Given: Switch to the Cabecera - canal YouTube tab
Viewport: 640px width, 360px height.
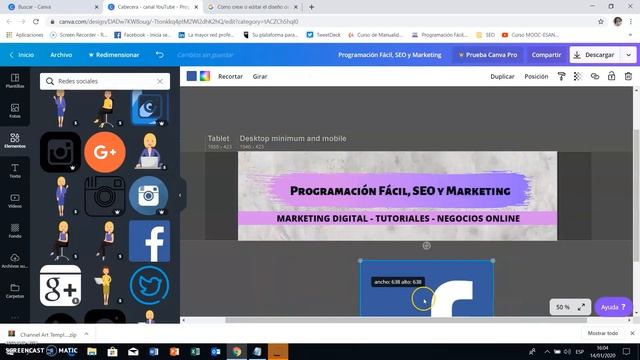Looking at the screenshot, I should click(152, 7).
